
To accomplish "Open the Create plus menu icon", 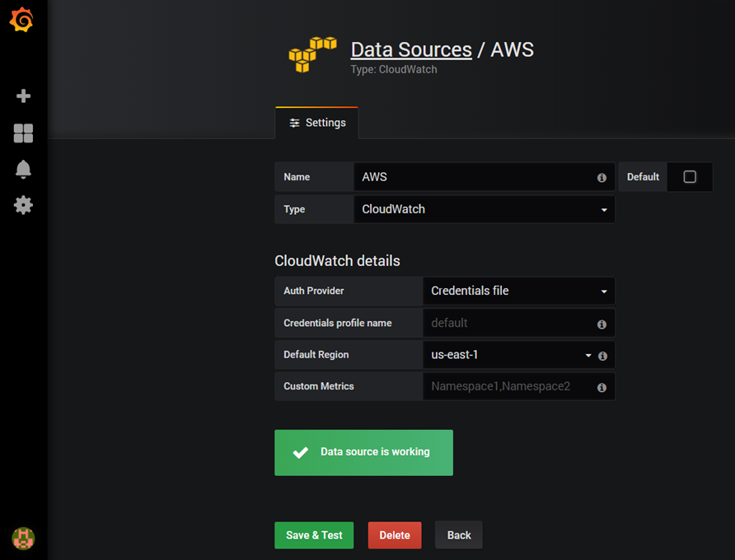I will click(23, 96).
